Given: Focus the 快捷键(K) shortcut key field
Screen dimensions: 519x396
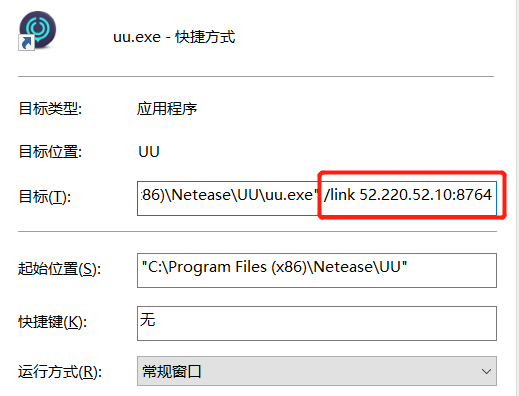Looking at the screenshot, I should point(317,323).
